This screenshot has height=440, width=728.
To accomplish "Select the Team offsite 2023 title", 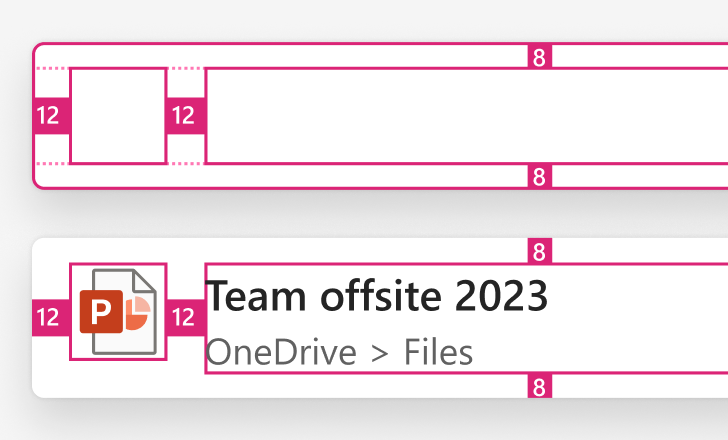I will (377, 296).
